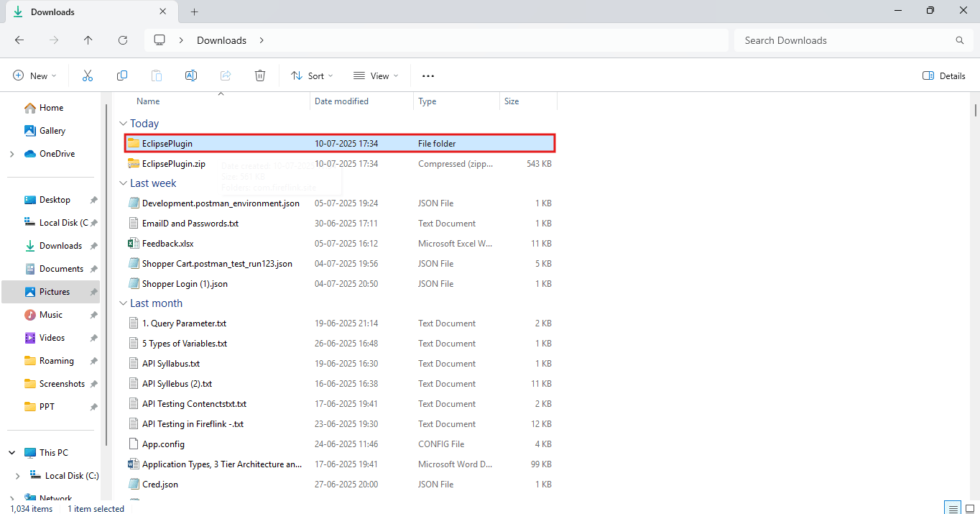Click the Delete trash can icon

(x=260, y=75)
